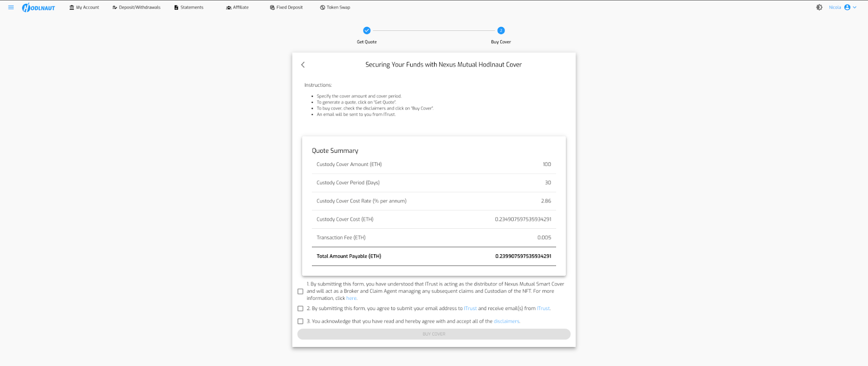Click the Nicola username
Image resolution: width=868 pixels, height=366 pixels.
click(x=835, y=8)
